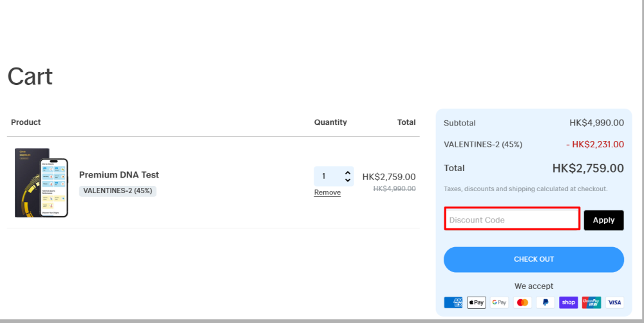This screenshot has height=323, width=644.
Task: Focus the Discount Code field
Action: 512,219
